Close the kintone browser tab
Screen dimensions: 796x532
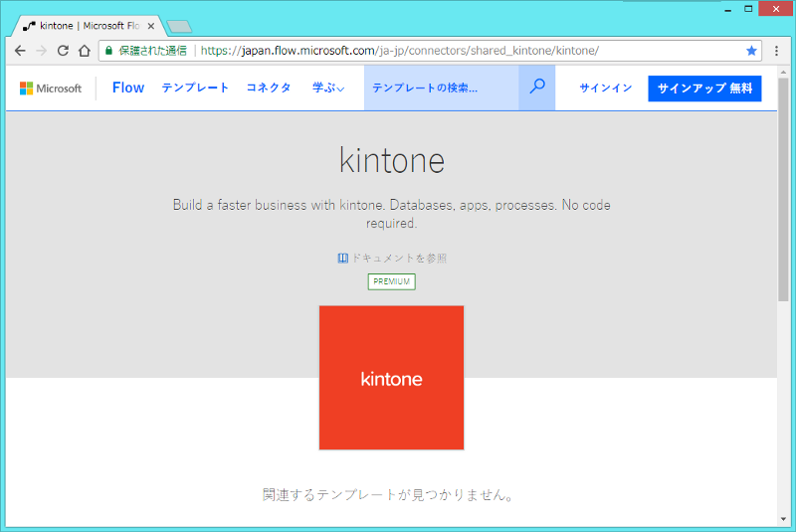[x=151, y=26]
